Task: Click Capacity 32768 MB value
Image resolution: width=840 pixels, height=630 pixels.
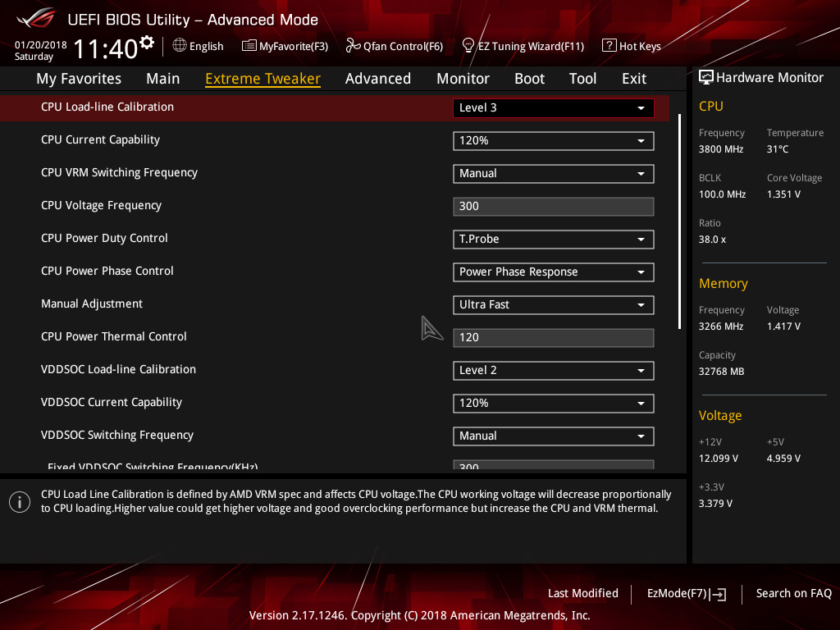Action: pyautogui.click(x=721, y=372)
